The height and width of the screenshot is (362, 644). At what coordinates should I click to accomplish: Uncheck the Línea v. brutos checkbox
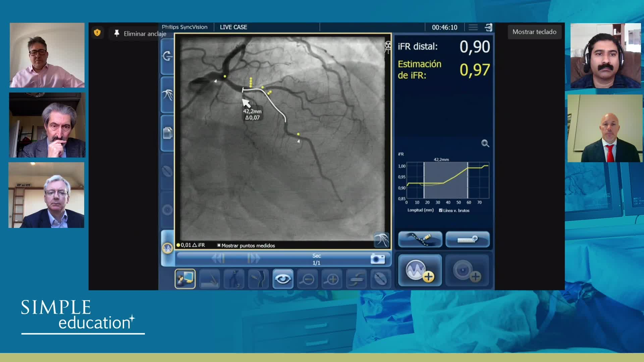tap(441, 210)
